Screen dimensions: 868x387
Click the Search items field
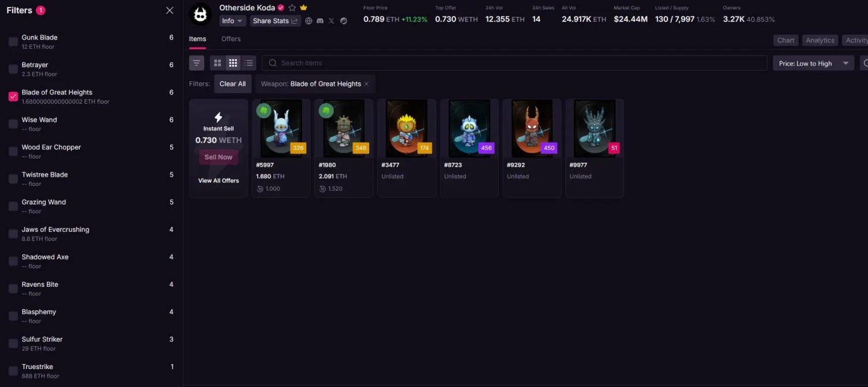pos(515,63)
